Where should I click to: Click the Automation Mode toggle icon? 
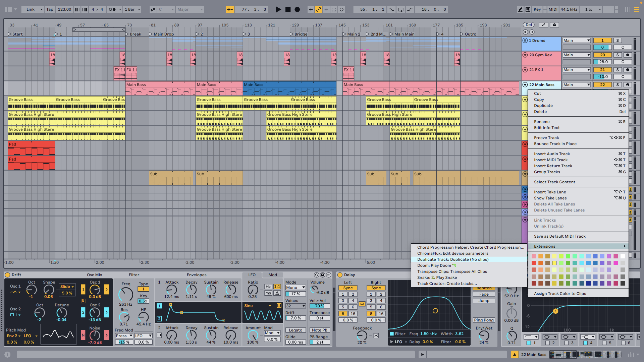543,25
